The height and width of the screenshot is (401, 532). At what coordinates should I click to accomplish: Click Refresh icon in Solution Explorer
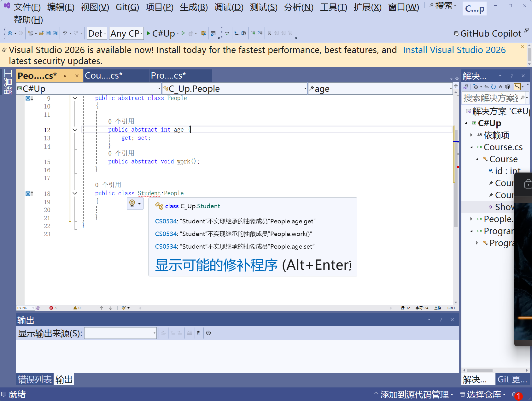coord(494,87)
